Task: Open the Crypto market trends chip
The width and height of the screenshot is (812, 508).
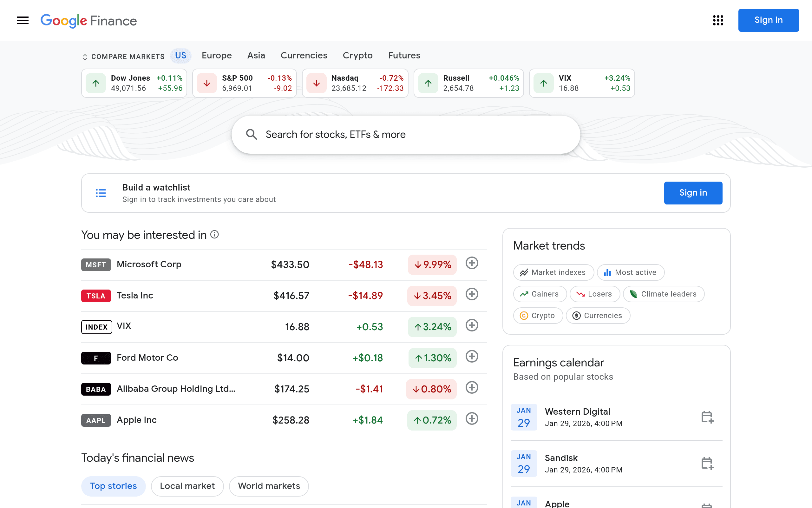Action: coord(538,316)
